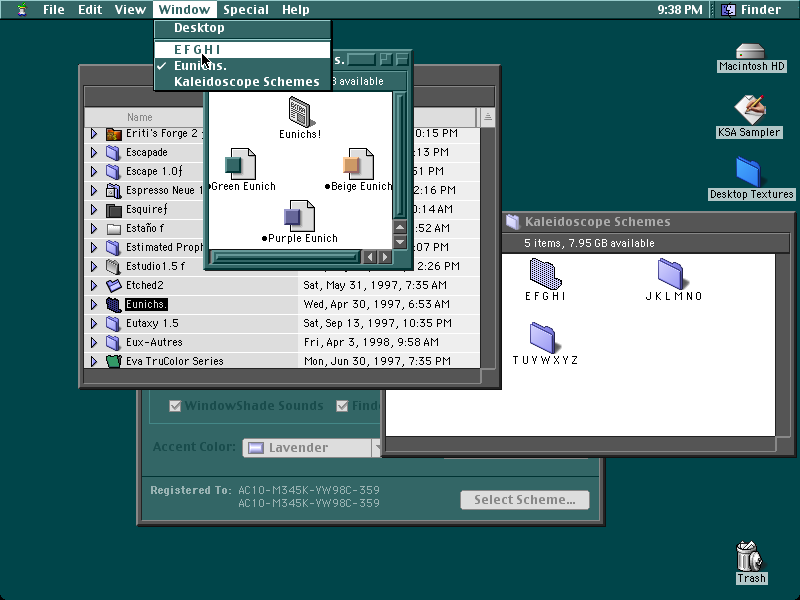Open the View menu

pos(130,9)
